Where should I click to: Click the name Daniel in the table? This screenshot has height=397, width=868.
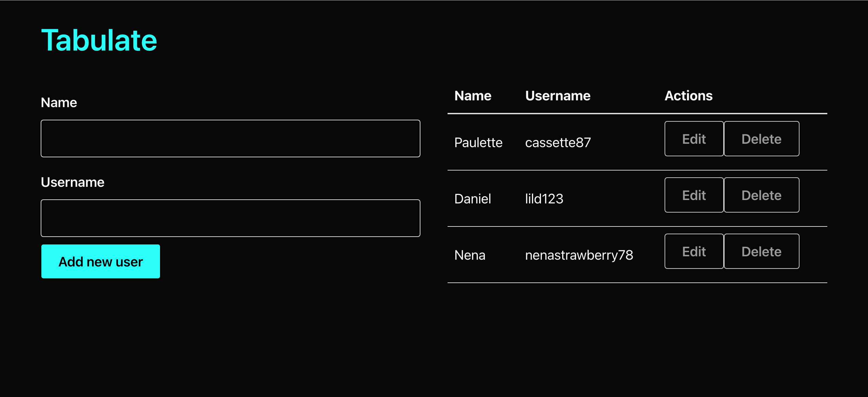(473, 199)
